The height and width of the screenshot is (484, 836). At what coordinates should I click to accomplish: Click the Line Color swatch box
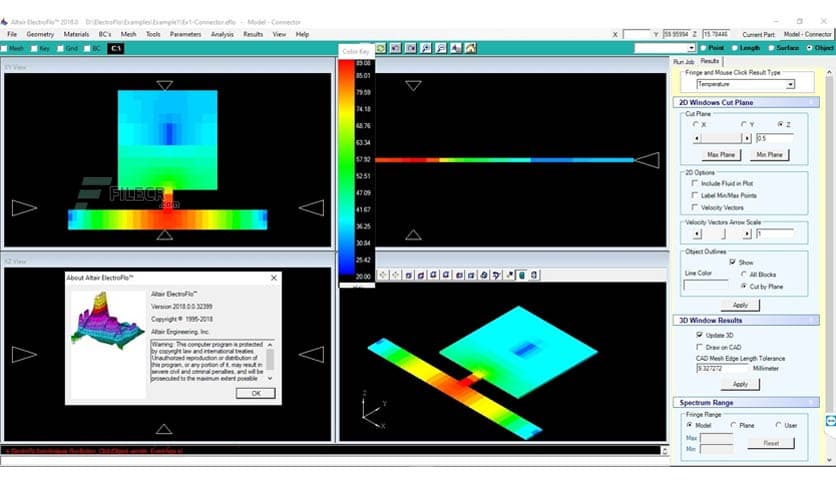[705, 286]
